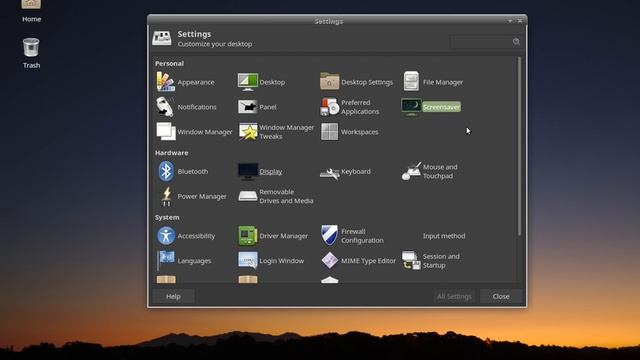Click the Languages text label

(194, 261)
